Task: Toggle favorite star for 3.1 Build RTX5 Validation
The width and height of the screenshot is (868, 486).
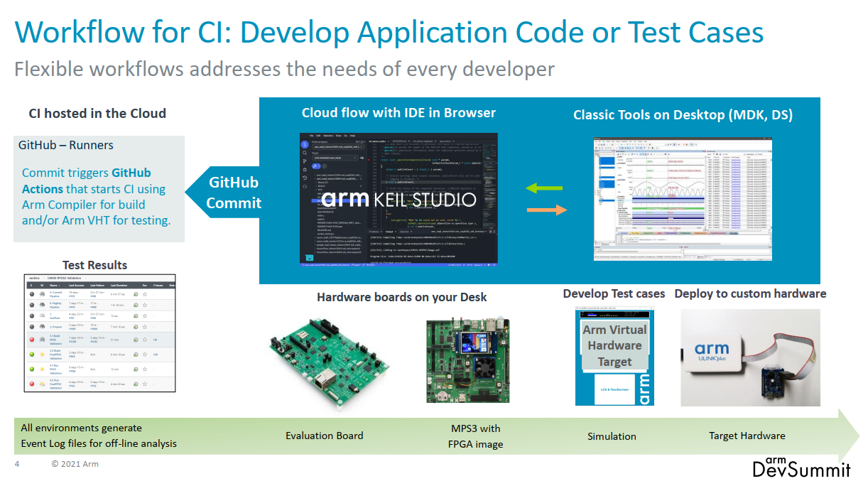Action: tap(145, 340)
